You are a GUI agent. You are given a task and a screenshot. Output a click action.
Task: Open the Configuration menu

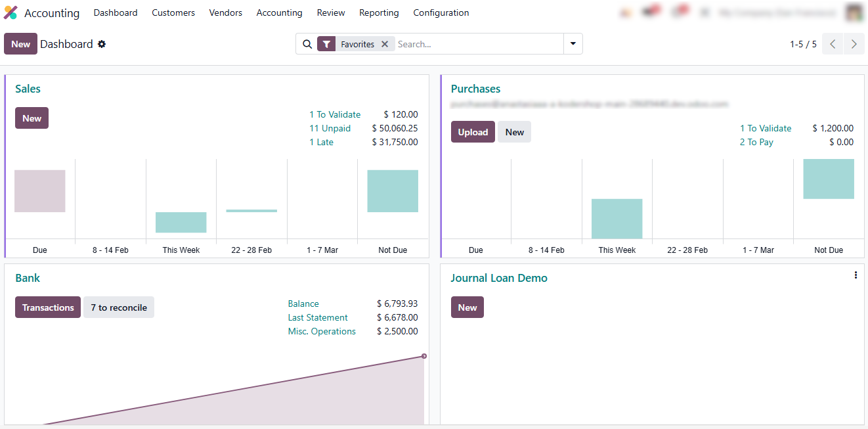[x=441, y=12]
